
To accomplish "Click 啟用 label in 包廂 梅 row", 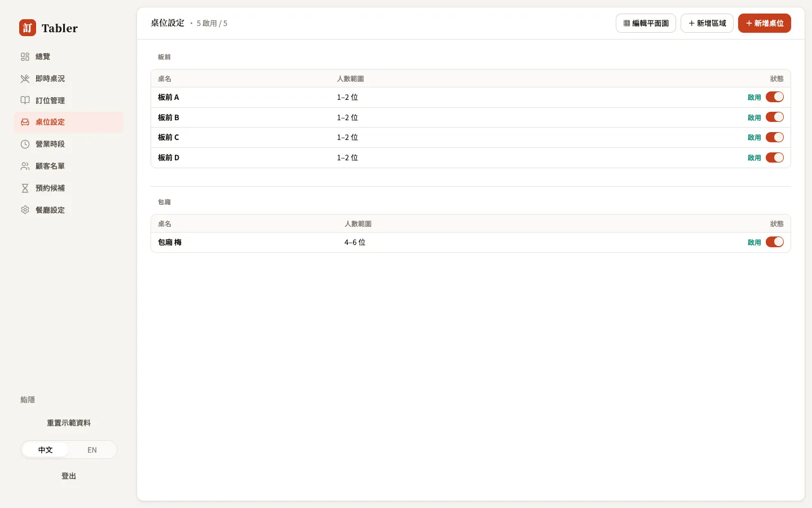I will pos(754,242).
